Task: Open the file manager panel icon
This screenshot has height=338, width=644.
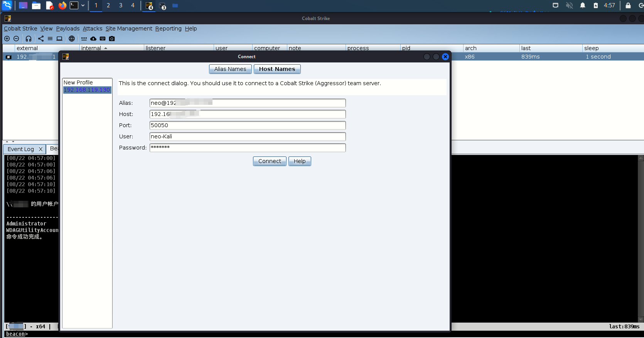Action: click(x=36, y=5)
